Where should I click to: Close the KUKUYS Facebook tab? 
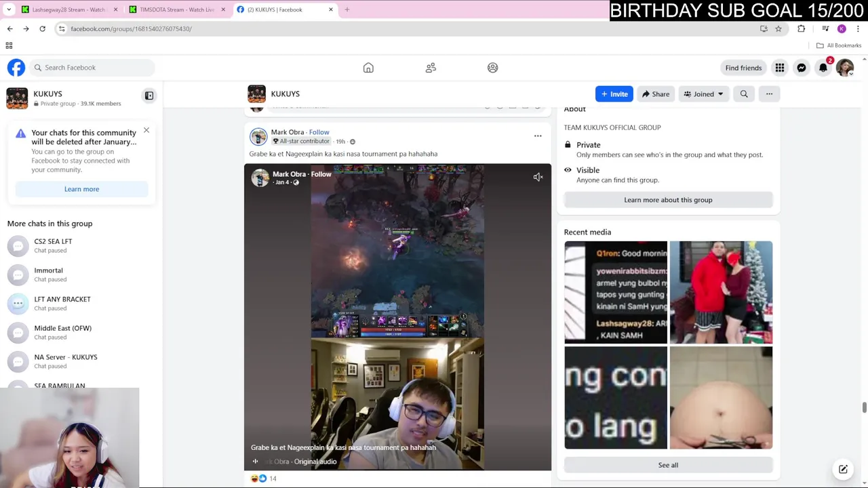pos(331,9)
